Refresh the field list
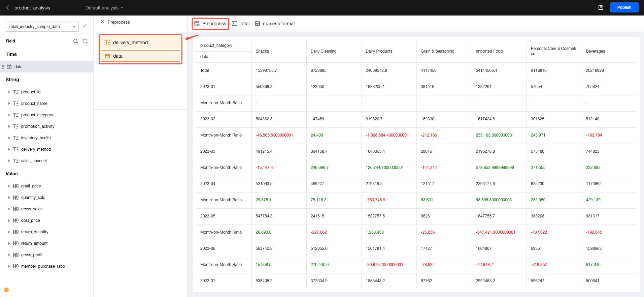This screenshot has height=297, width=644. [85, 41]
